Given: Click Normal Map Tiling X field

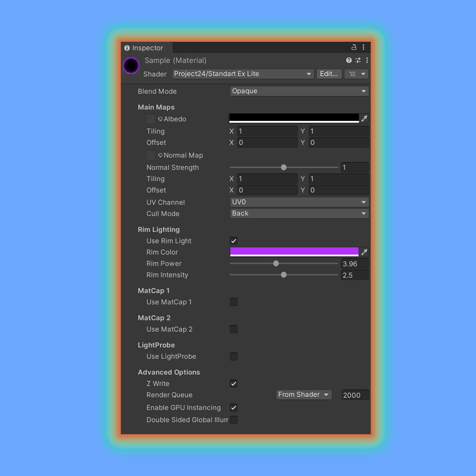Looking at the screenshot, I should click(267, 179).
